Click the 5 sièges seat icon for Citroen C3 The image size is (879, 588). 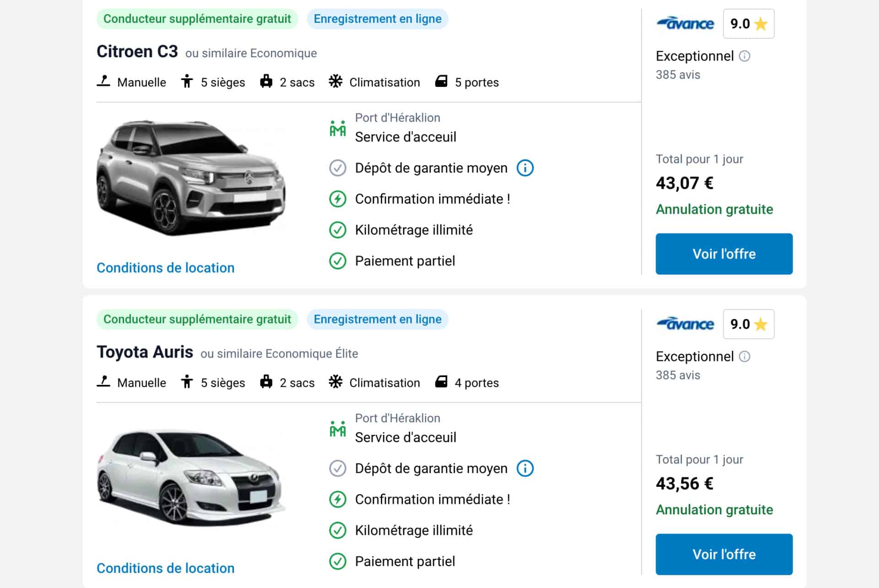tap(188, 81)
